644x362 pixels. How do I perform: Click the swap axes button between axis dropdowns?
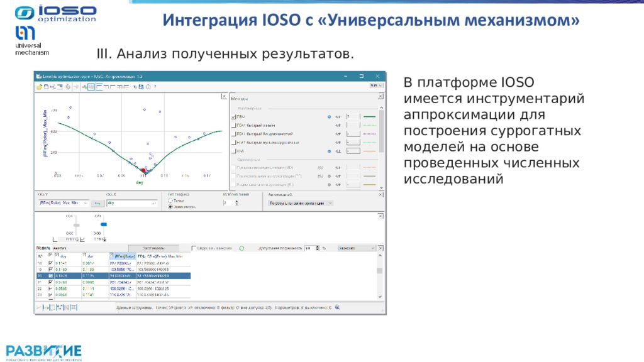pyautogui.click(x=97, y=203)
